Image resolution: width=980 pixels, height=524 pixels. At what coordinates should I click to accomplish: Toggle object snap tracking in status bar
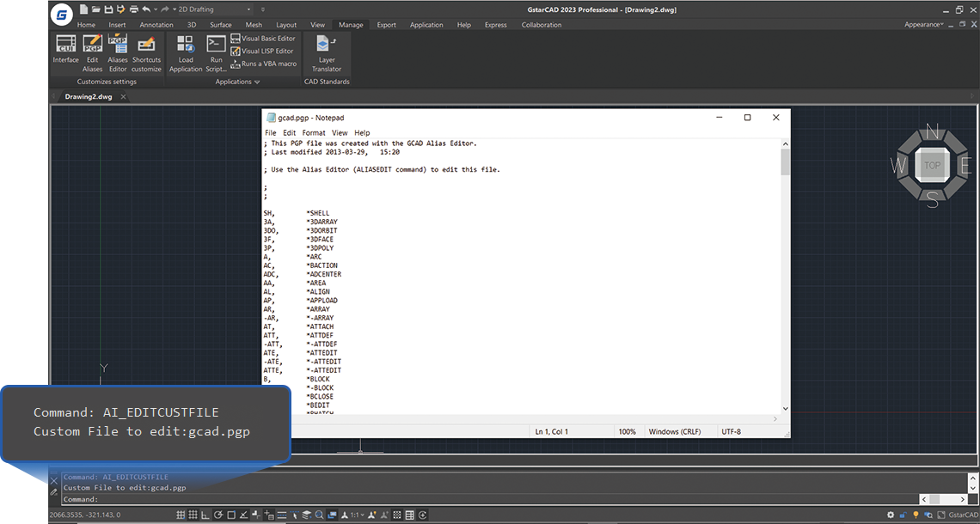coord(244,515)
